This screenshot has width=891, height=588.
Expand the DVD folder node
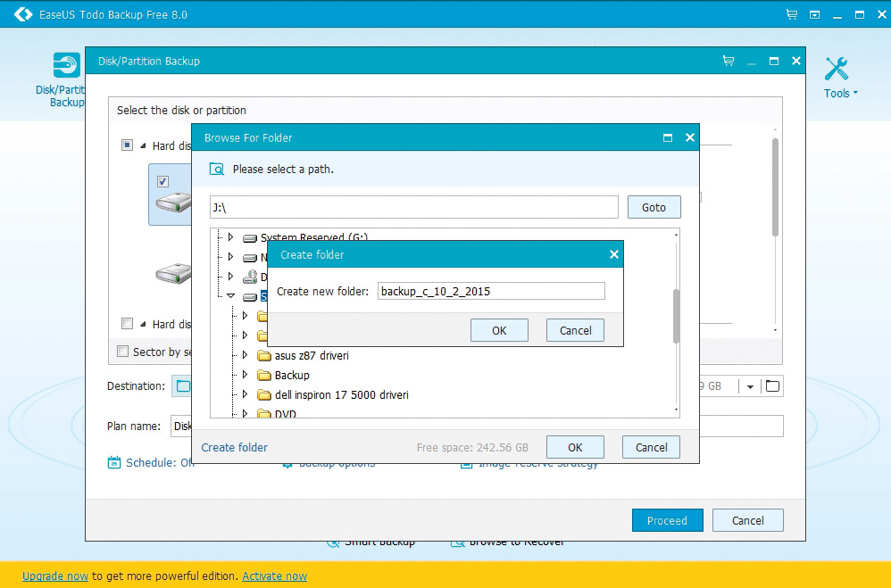[x=245, y=413]
